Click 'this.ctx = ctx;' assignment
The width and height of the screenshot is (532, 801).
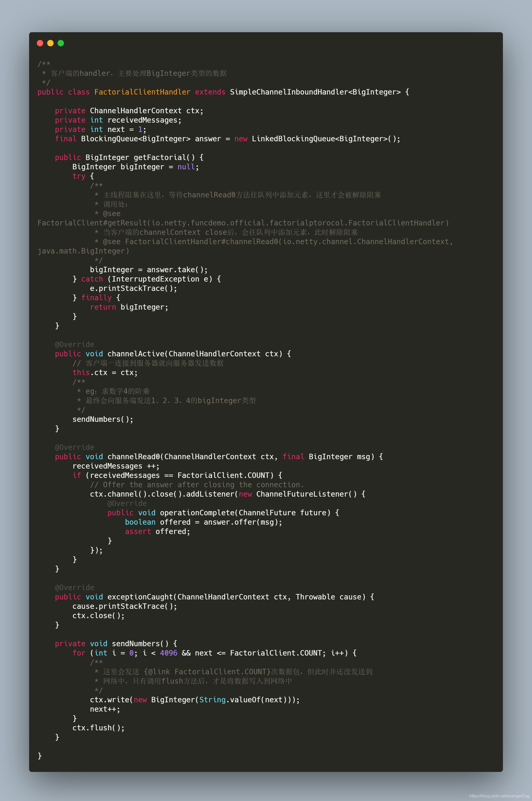tap(105, 372)
